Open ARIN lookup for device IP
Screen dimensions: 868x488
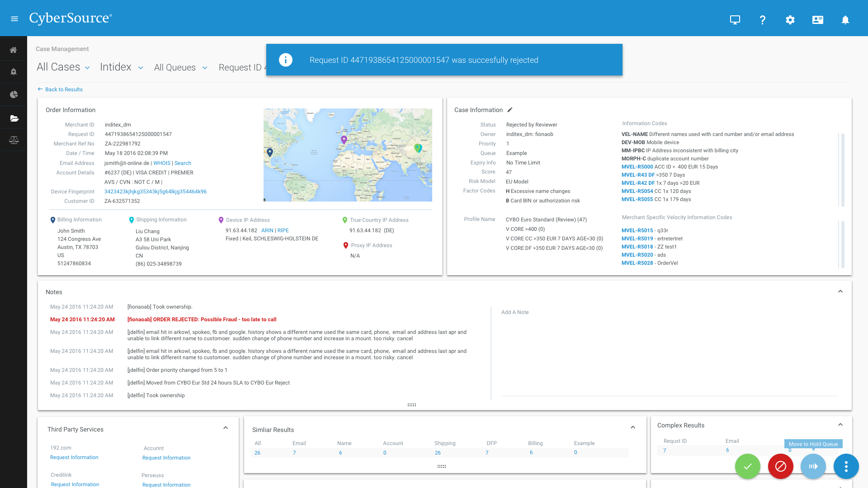point(267,230)
